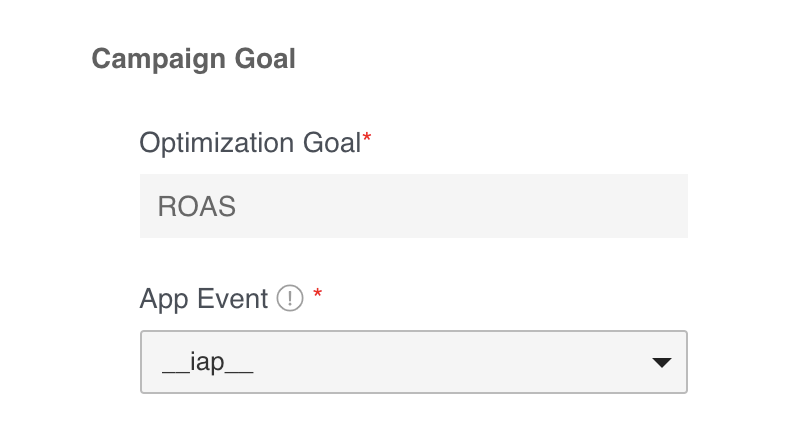Click the Campaign Goal section heading
Viewport: 802px width, 438px height.
[x=193, y=58]
